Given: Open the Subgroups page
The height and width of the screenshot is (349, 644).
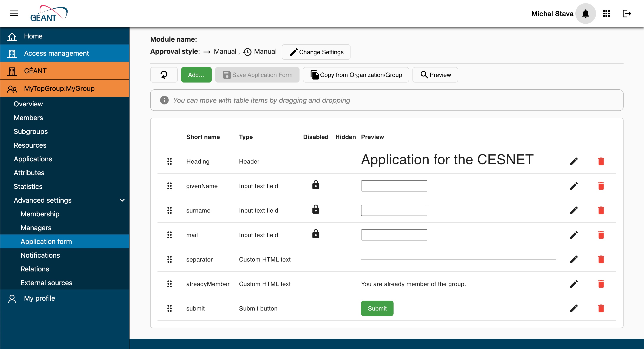Looking at the screenshot, I should point(65,131).
